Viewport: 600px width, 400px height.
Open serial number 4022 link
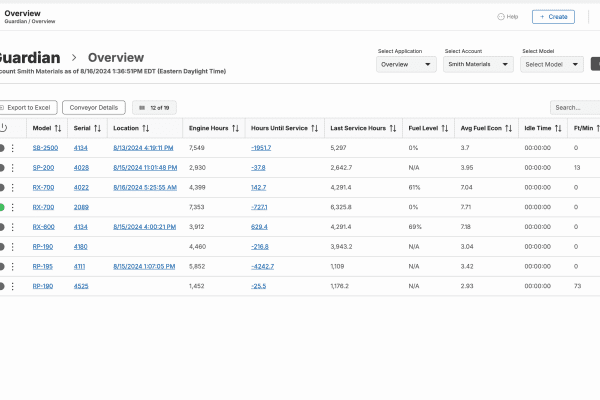(81, 188)
